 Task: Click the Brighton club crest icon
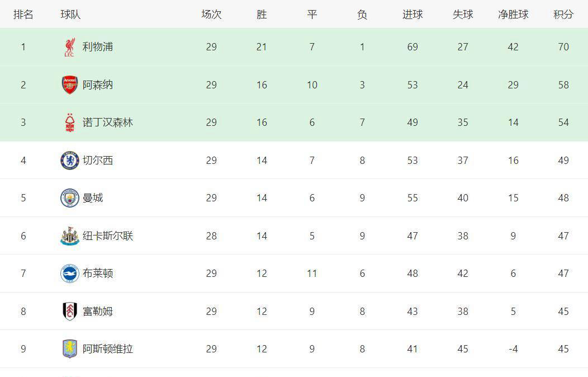(x=69, y=274)
